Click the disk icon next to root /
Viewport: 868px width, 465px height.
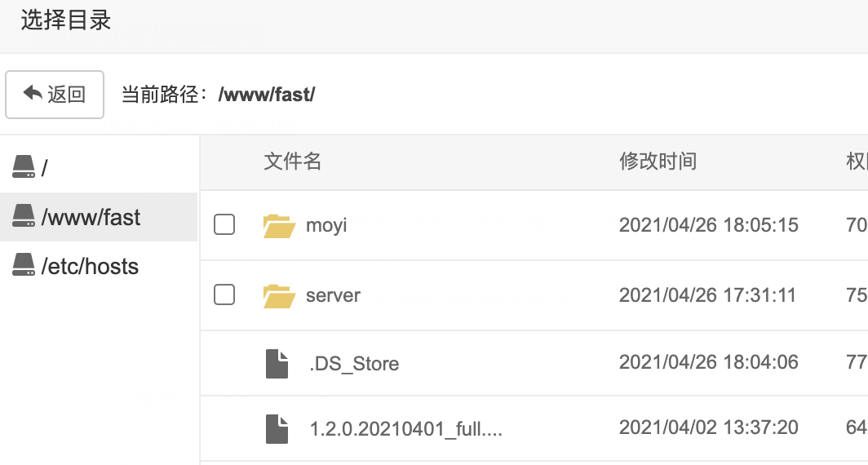click(23, 166)
